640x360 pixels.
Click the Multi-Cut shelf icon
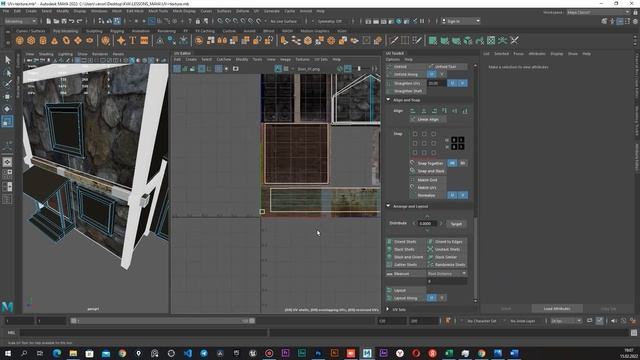393,40
